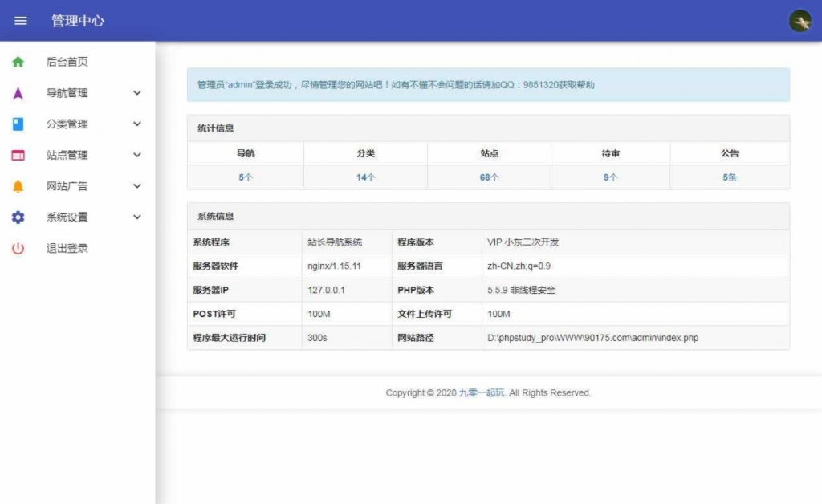Click the 导航 column header
Screen dimensions: 822x504
point(246,153)
